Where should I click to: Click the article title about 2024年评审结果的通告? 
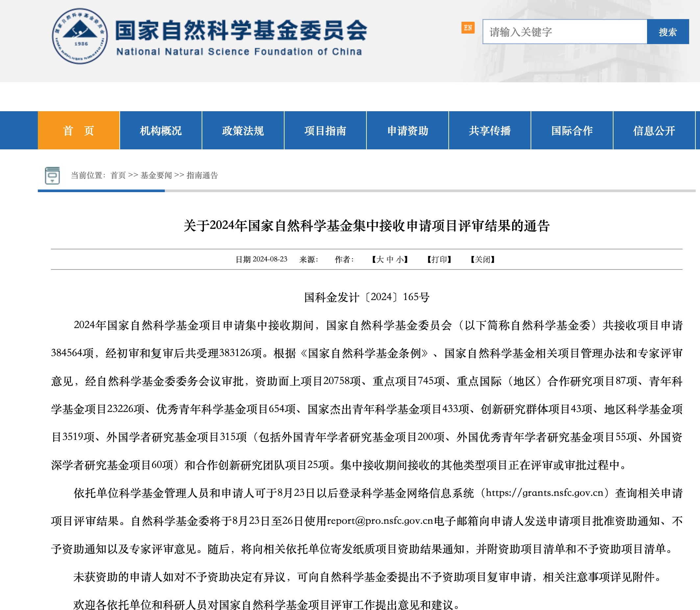[367, 226]
